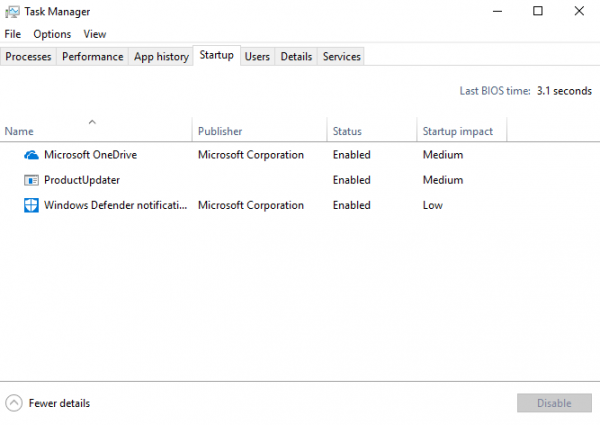This screenshot has width=600, height=425.
Task: Open the File menu
Action: (12, 34)
